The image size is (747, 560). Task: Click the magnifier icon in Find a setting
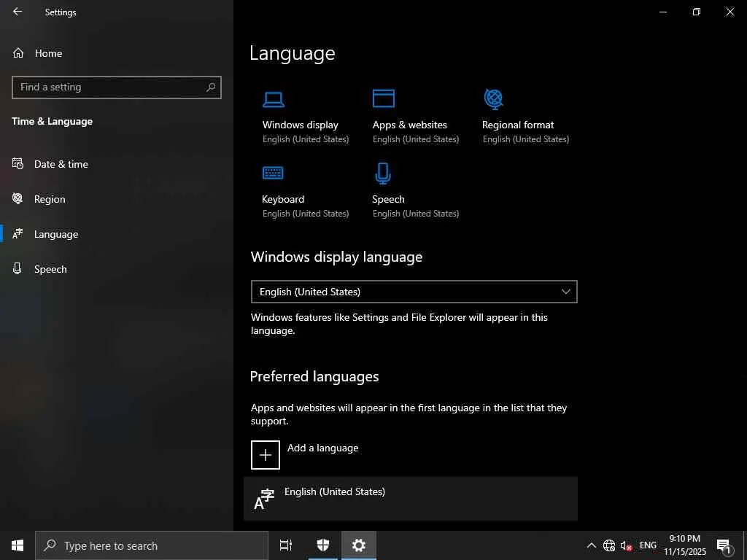211,87
